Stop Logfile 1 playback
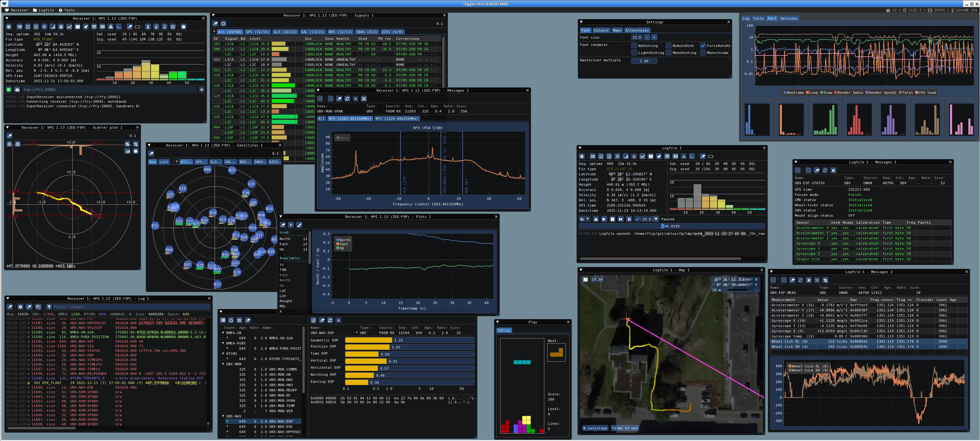This screenshot has width=980, height=441. point(613,219)
